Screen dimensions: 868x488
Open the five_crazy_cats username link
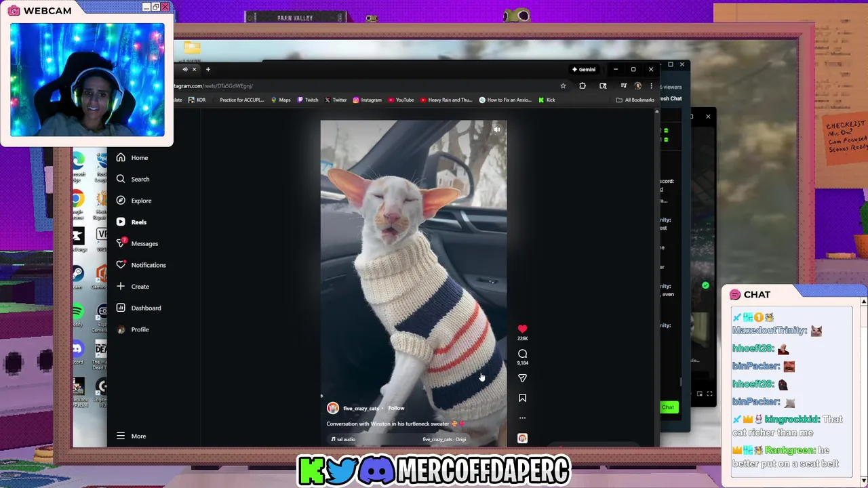click(361, 408)
